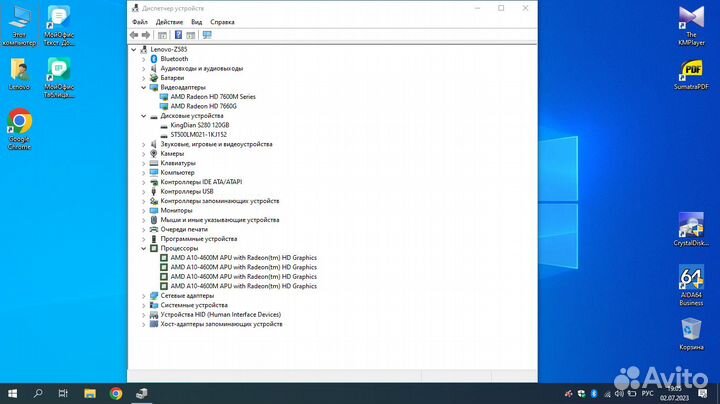Open the Windows Start menu
Viewport: 720px width, 404px height.
tap(12, 393)
